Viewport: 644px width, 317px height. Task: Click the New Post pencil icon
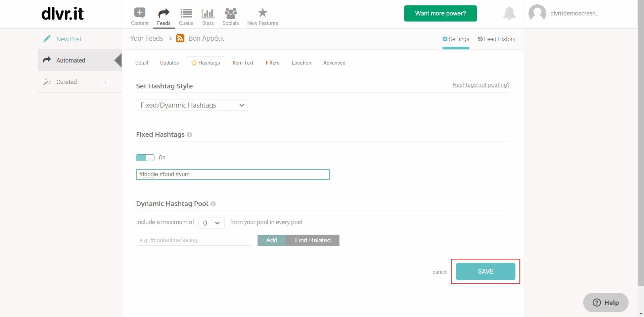(x=47, y=39)
